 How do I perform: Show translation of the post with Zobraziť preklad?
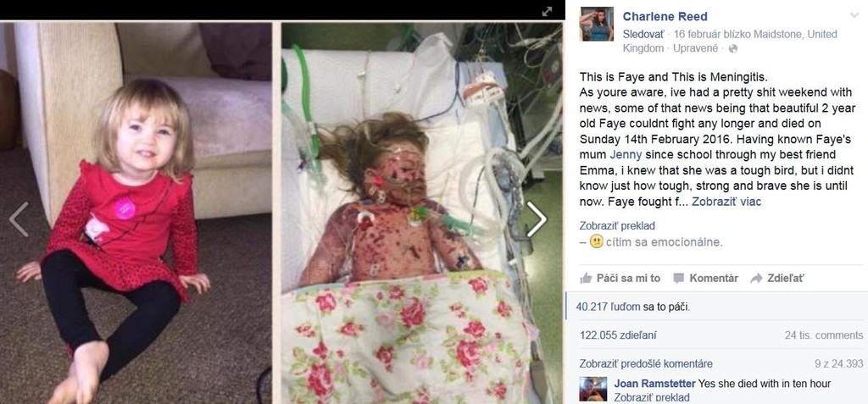pos(617,226)
